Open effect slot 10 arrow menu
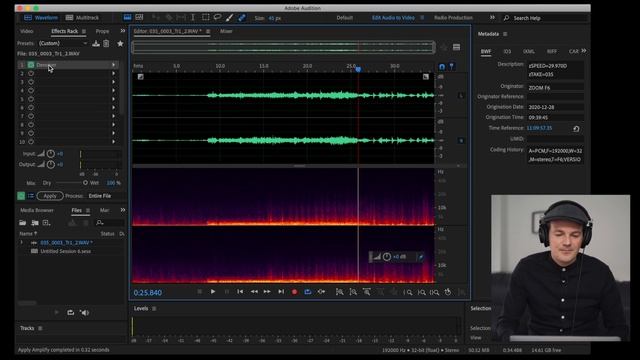Screen dimensions: 640x360 (113, 142)
